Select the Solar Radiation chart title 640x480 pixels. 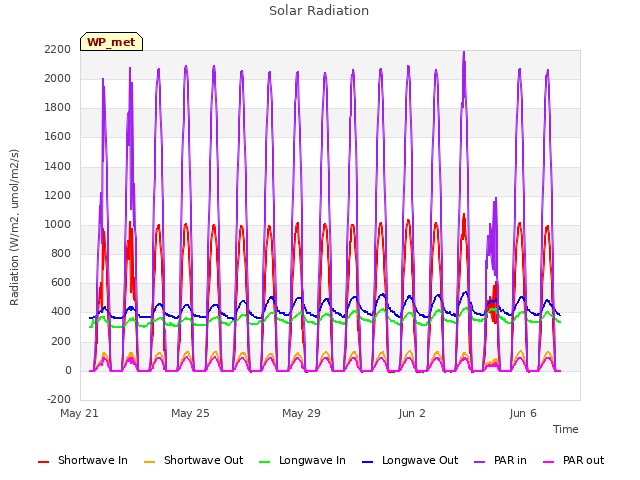(x=319, y=11)
